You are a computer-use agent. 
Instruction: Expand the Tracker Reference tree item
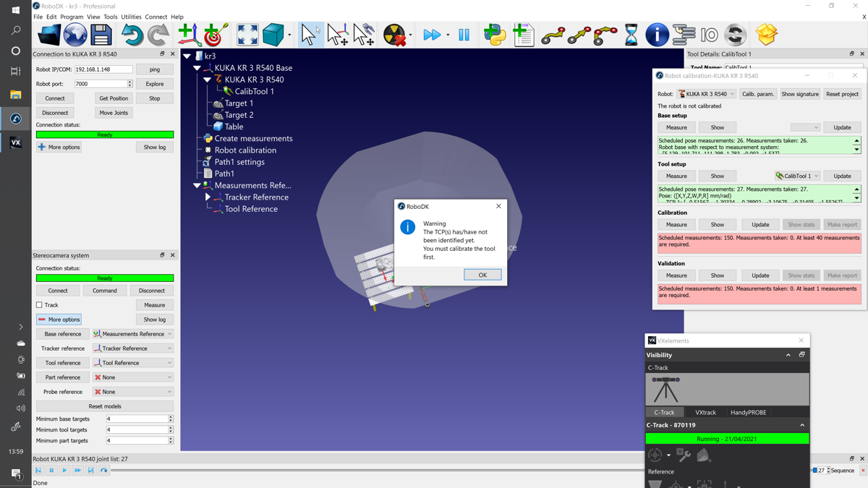point(208,197)
